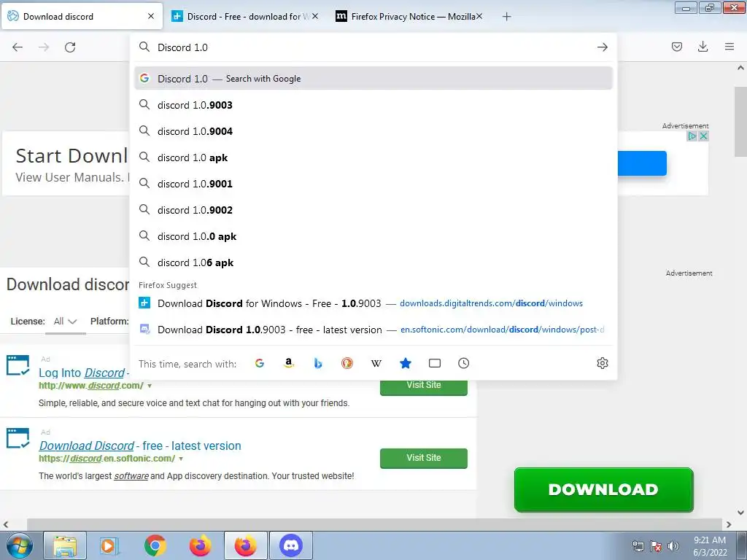Open a new tab with plus button
747x560 pixels.
pyautogui.click(x=507, y=17)
